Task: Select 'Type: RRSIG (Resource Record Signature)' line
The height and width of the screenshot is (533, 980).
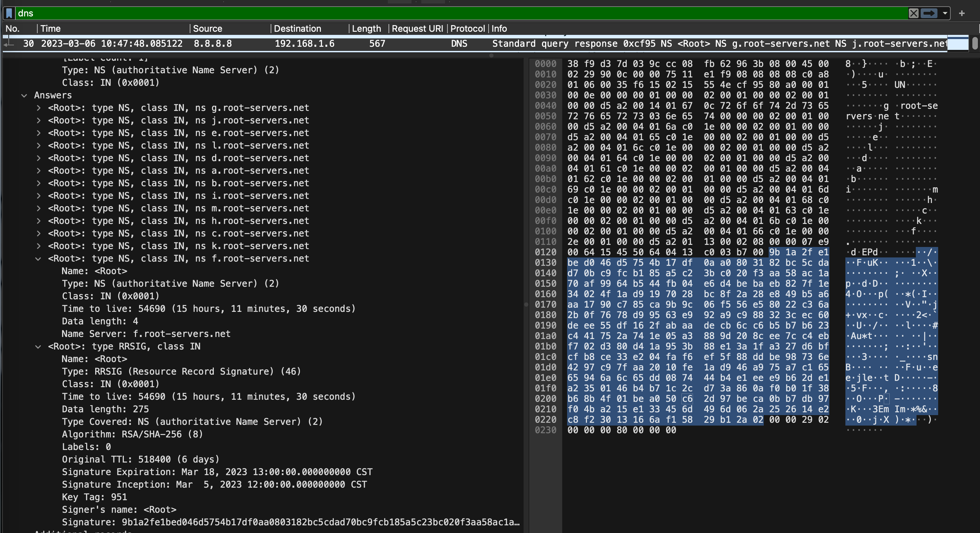Action: point(181,371)
